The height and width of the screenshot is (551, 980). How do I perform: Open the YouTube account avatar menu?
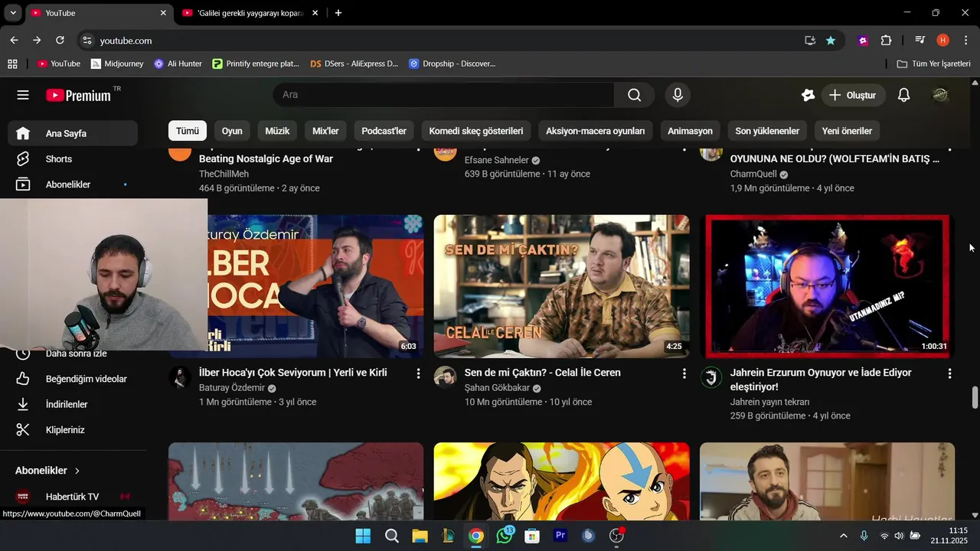pos(940,95)
